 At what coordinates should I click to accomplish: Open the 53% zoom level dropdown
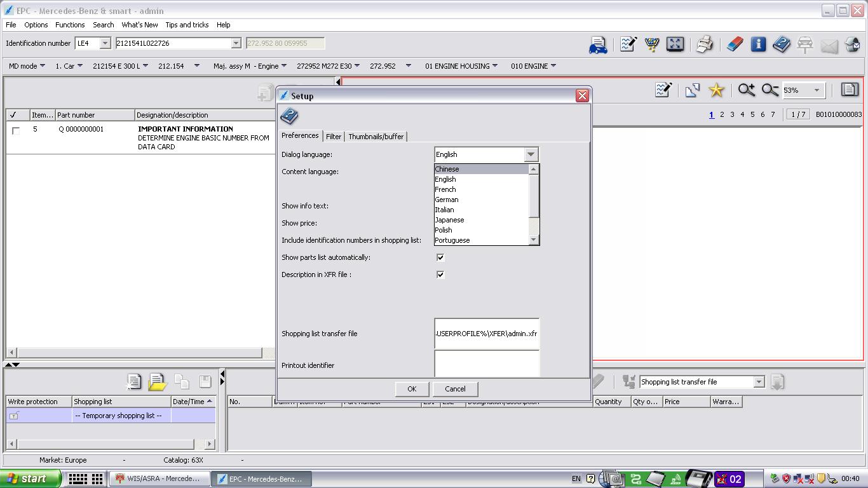point(817,90)
